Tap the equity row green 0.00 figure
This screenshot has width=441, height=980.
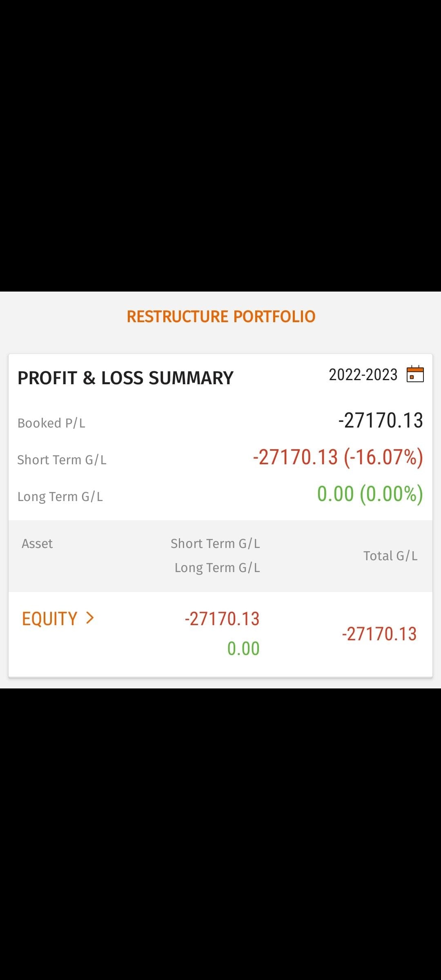[243, 648]
